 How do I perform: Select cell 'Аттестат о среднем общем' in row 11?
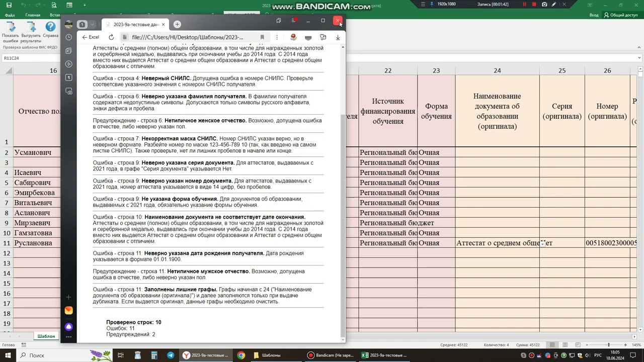click(x=497, y=243)
